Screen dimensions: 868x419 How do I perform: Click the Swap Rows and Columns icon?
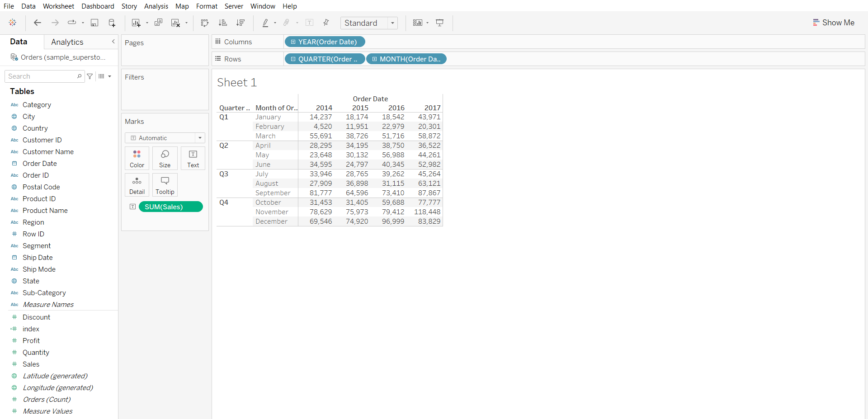[205, 23]
